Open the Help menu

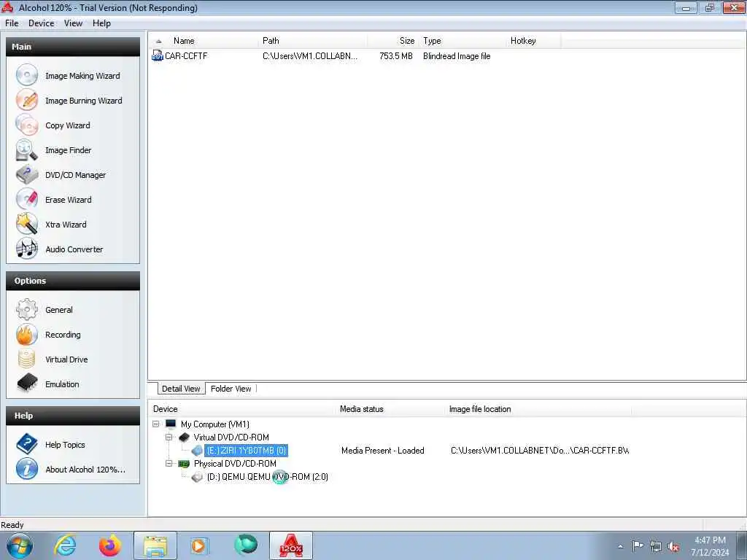(x=101, y=23)
